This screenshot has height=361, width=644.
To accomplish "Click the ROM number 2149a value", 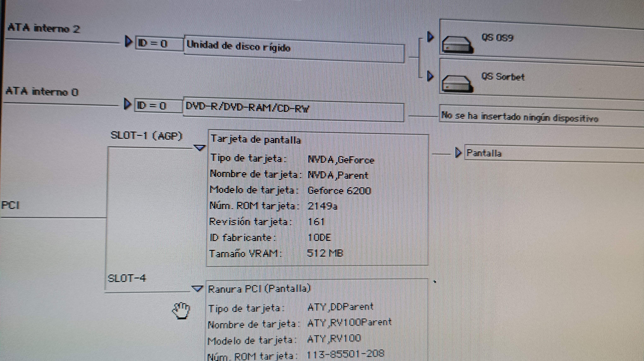I will (x=322, y=206).
